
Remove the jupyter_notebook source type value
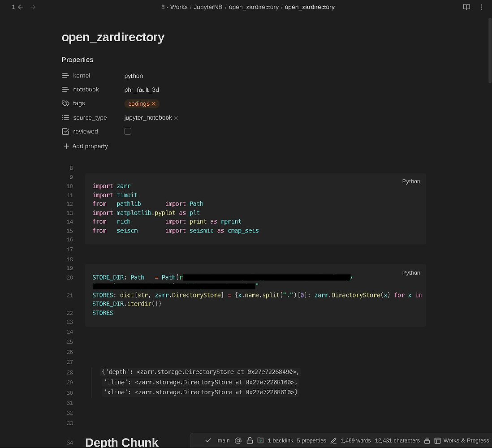coord(176,118)
